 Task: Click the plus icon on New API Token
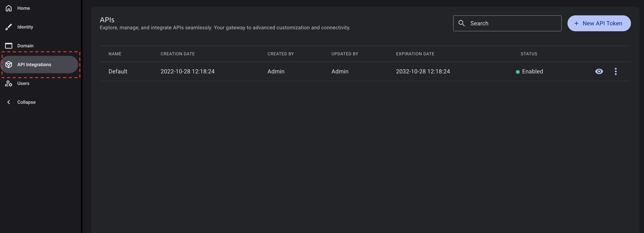pos(576,23)
